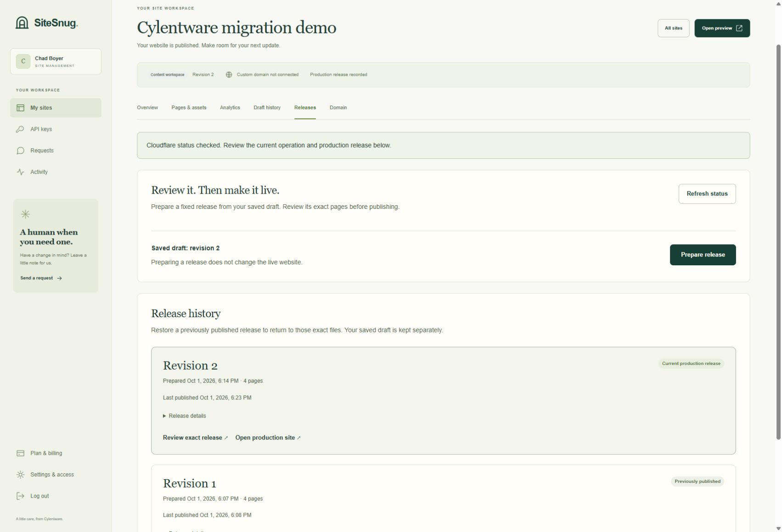782x532 pixels.
Task: Open Requests in the sidebar
Action: point(56,151)
